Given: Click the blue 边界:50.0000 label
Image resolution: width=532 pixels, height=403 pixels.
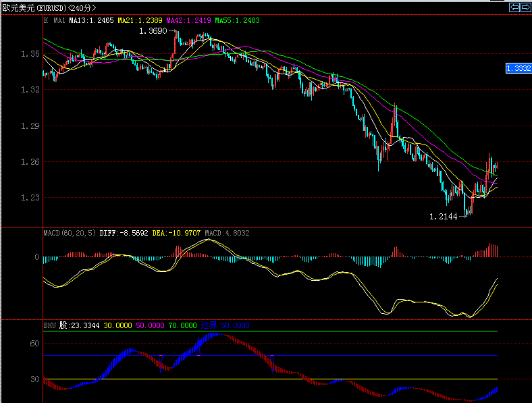Looking at the screenshot, I should tap(225, 325).
